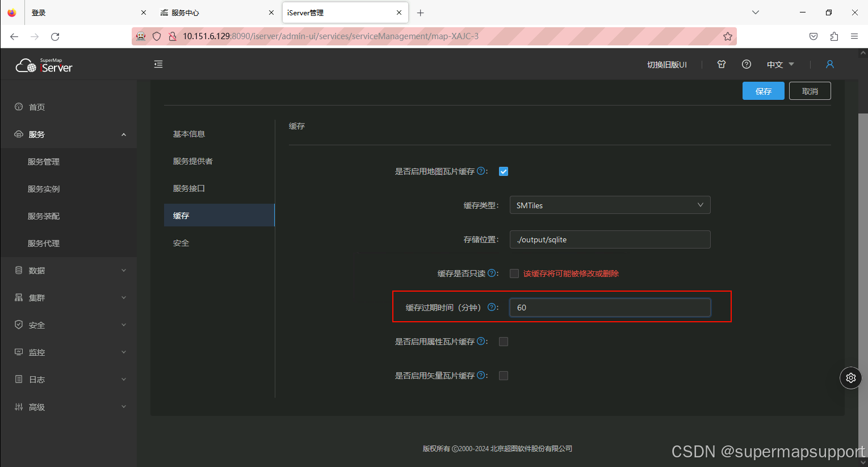This screenshot has width=868, height=467.
Task: Tick the 缓存是否只读 checkbox
Action: (x=514, y=274)
